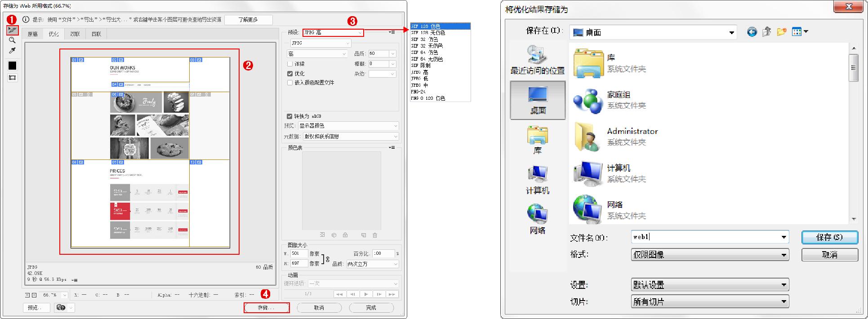
Task: Create a new folder in save dialog
Action: coord(782,31)
